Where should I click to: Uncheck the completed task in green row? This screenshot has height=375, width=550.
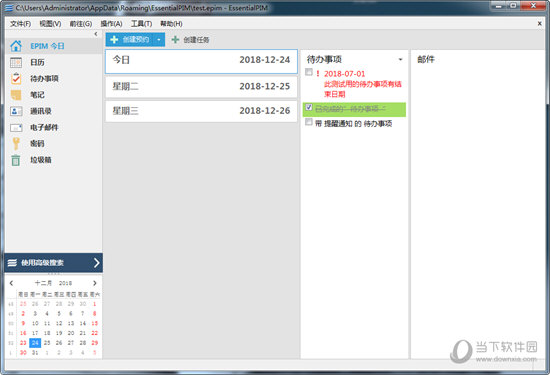[x=309, y=107]
